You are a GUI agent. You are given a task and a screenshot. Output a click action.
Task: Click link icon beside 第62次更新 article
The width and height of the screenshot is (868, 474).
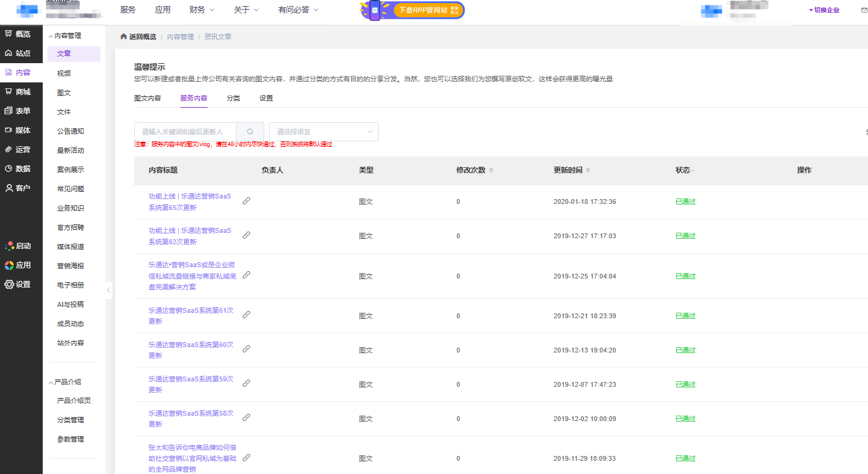coord(246,236)
